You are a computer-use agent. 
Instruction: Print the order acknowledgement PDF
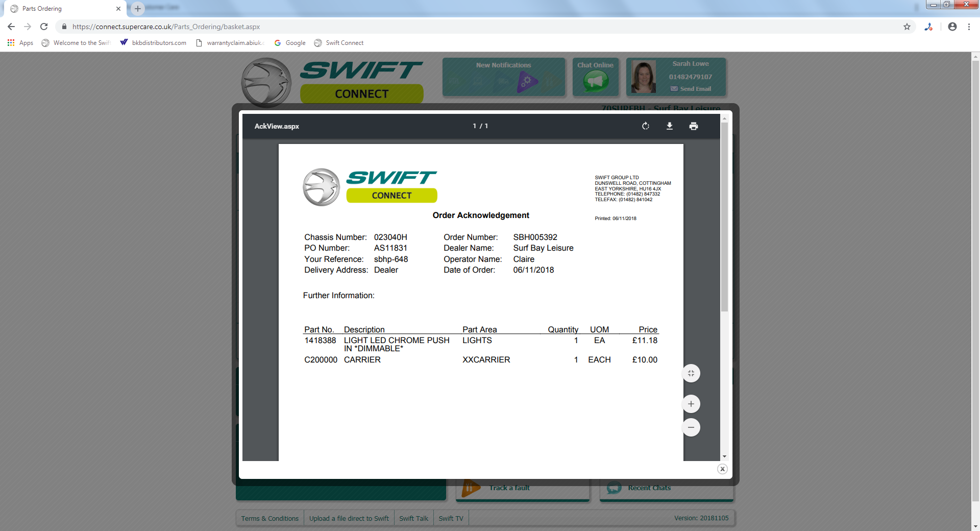tap(694, 126)
